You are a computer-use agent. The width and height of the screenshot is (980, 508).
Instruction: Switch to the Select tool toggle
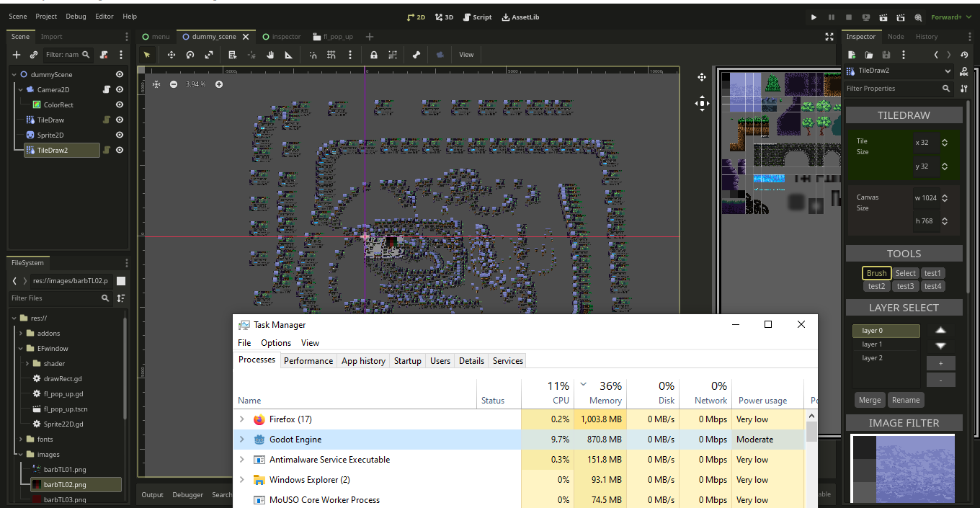(x=906, y=273)
